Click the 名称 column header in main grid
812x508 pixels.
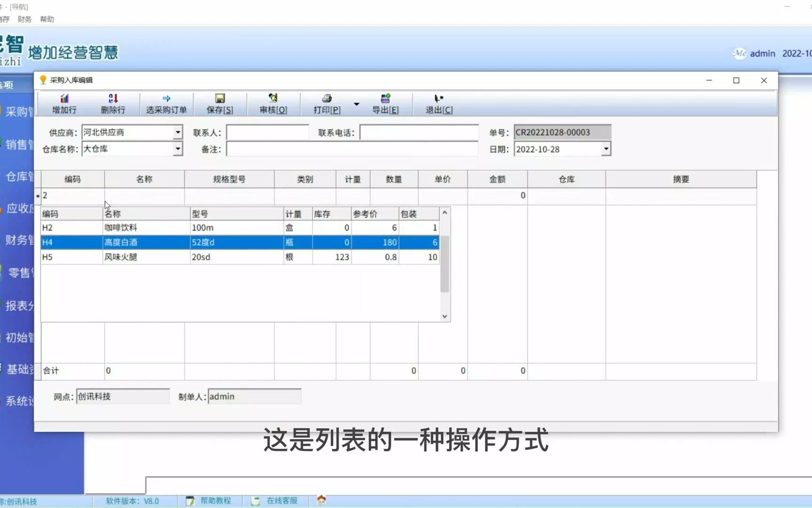pos(144,179)
